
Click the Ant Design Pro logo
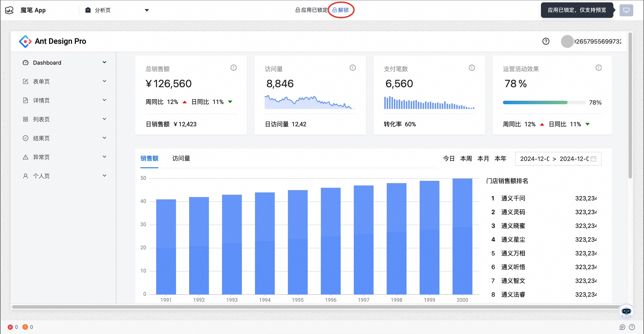coord(25,41)
